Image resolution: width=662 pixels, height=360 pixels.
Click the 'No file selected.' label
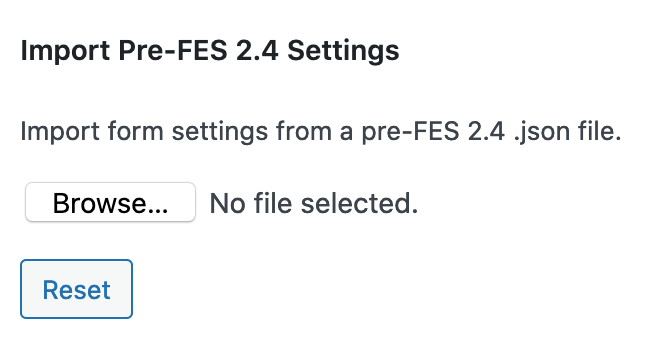click(x=314, y=203)
